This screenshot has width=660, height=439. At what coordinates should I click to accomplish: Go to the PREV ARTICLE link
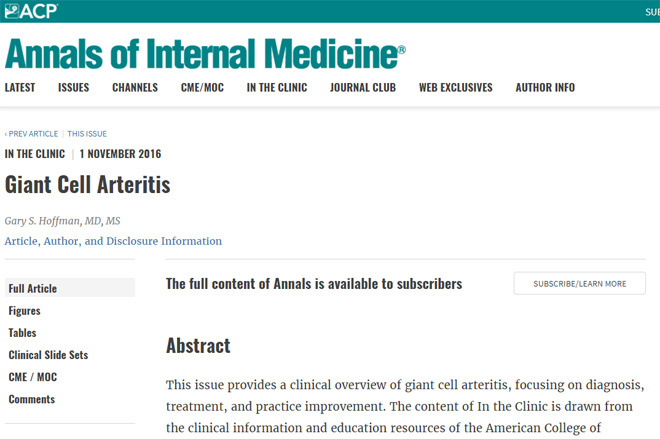point(32,134)
